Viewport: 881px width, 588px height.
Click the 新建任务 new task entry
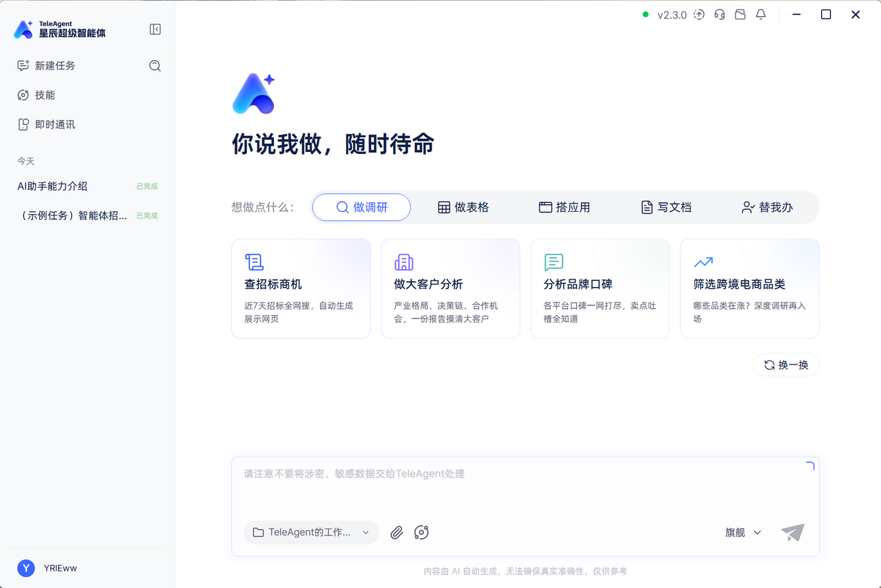46,66
